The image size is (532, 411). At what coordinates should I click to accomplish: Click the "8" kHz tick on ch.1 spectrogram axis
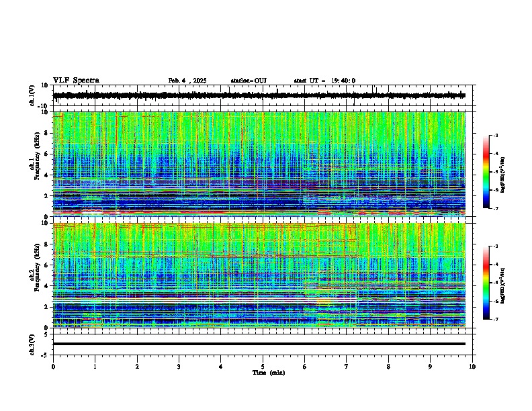coord(47,133)
